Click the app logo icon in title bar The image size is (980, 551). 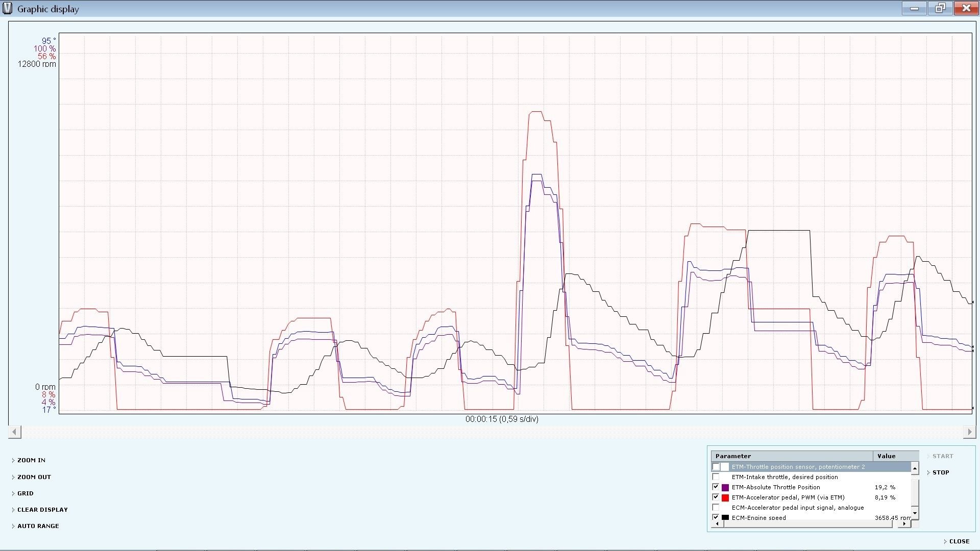pos(7,9)
